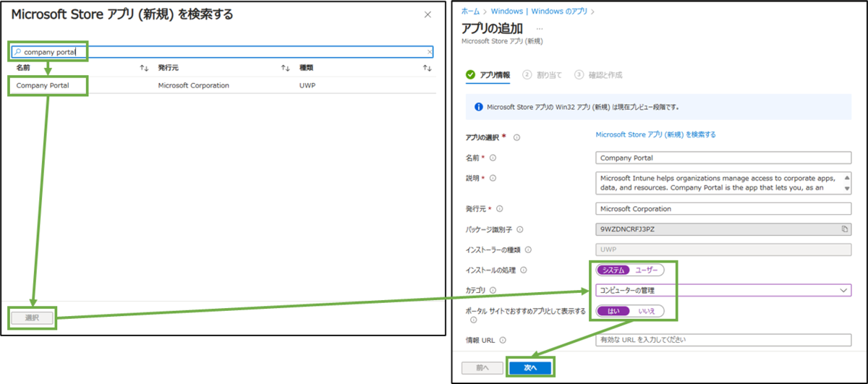Expand the カテゴリ dropdown
The width and height of the screenshot is (868, 384).
tap(723, 290)
